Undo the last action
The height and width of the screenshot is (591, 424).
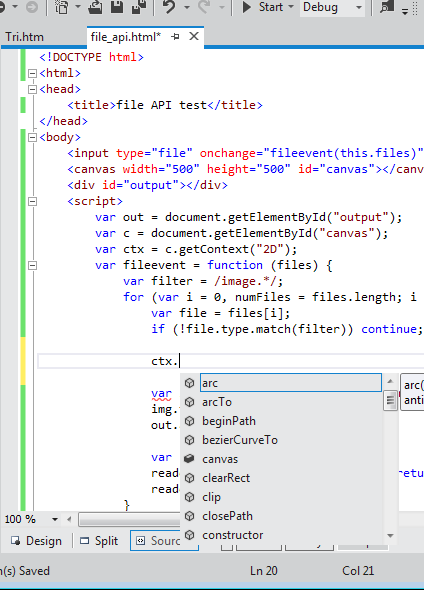169,7
